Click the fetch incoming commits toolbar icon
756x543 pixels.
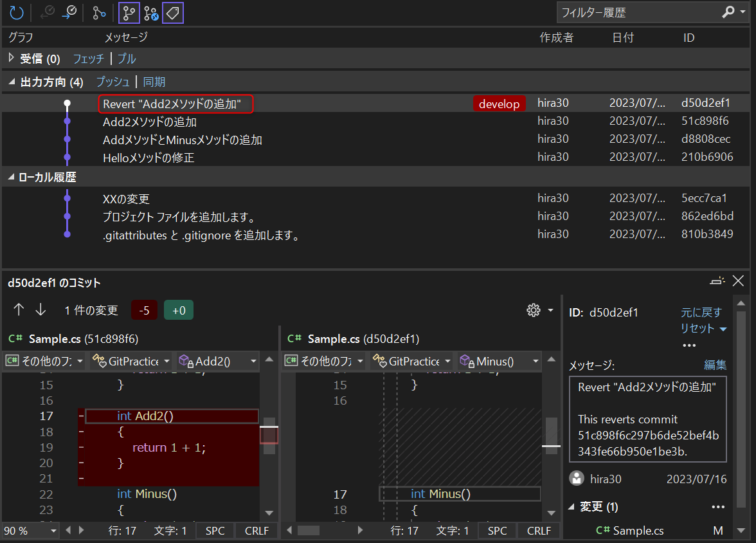pos(48,13)
